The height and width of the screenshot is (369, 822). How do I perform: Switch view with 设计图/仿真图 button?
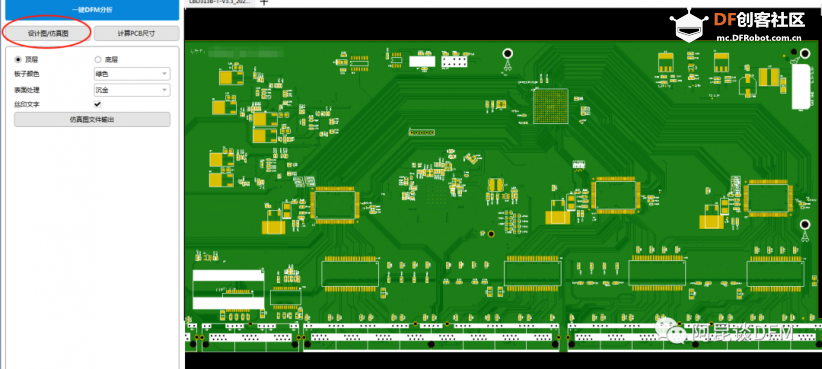(x=48, y=33)
